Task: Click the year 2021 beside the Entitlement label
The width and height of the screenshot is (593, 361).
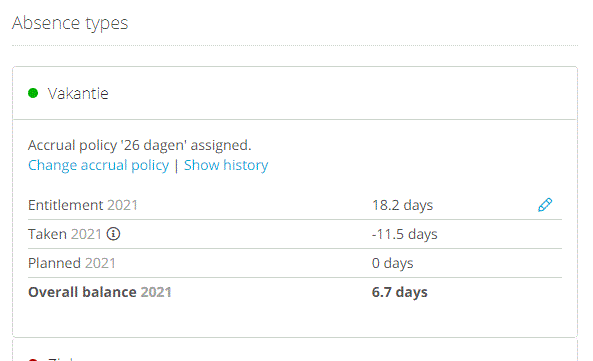Action: pyautogui.click(x=122, y=205)
